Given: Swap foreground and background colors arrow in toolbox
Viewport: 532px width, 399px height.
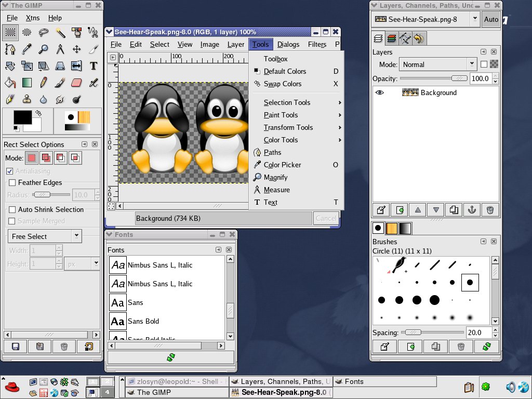Looking at the screenshot, I should click(38, 113).
